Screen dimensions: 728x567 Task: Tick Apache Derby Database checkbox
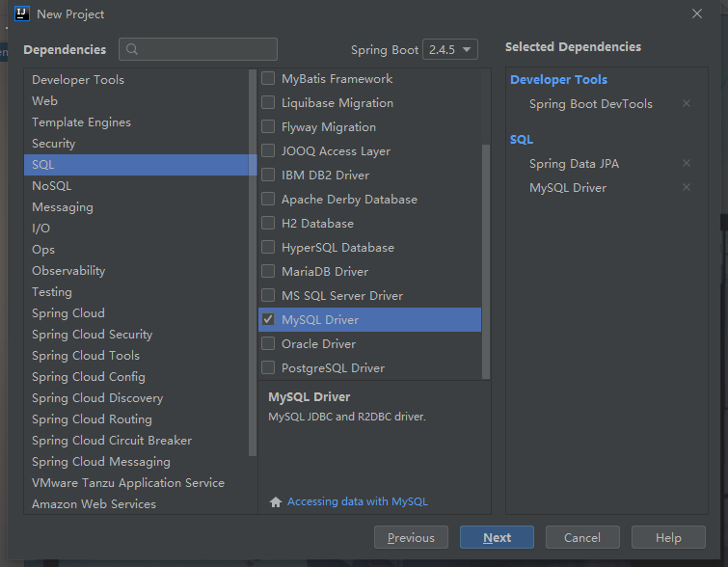click(268, 200)
